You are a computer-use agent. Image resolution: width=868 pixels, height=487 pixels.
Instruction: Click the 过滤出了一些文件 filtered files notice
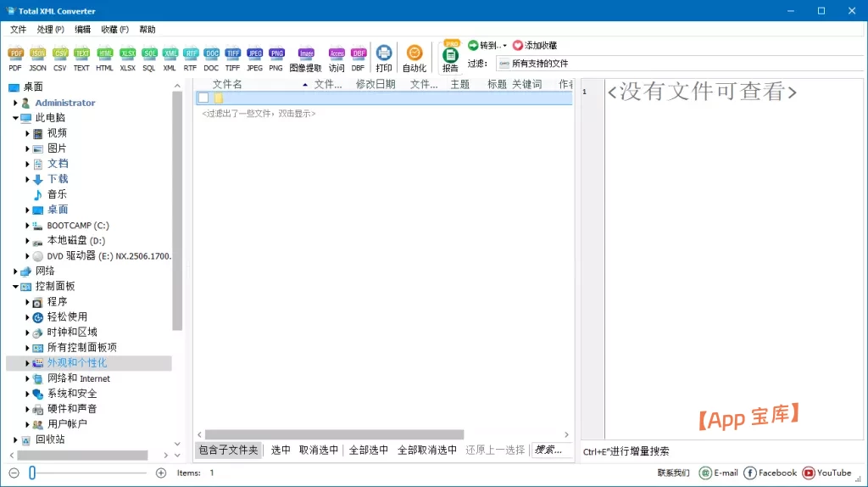point(259,114)
